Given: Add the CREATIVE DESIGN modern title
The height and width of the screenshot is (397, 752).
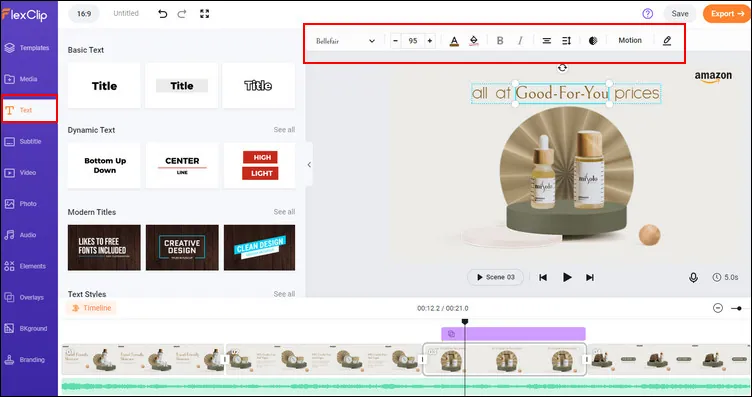Looking at the screenshot, I should tap(182, 247).
